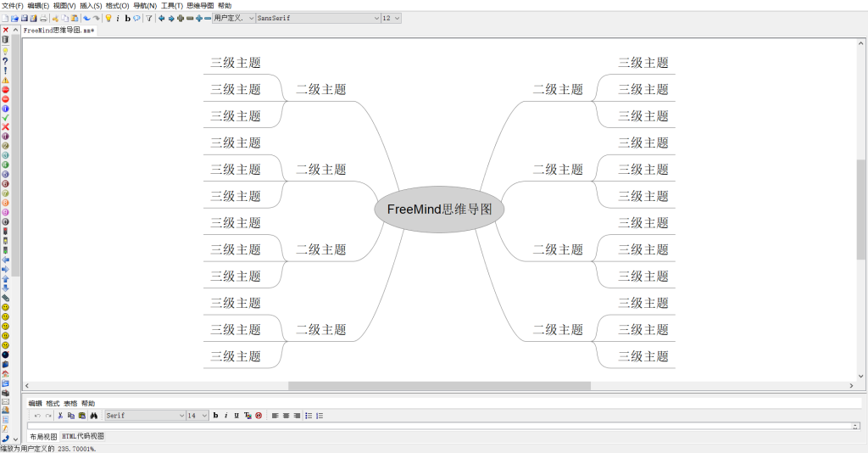Click the blue left arrow navigation icon

tap(162, 19)
